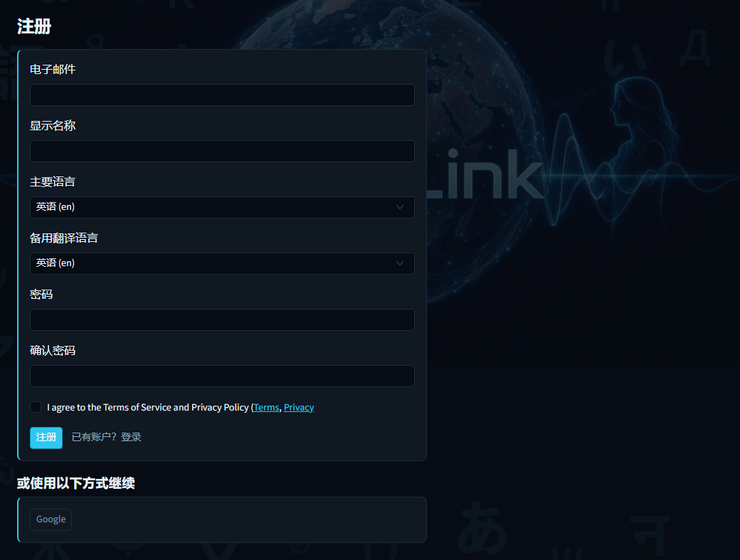The width and height of the screenshot is (740, 560).
Task: Click the chevron arrow of 备用翻译语言 selector
Action: pos(399,263)
